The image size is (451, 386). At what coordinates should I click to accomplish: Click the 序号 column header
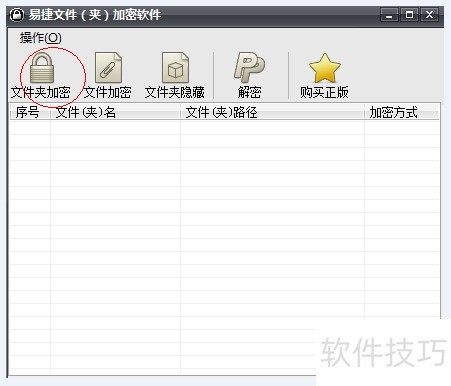pyautogui.click(x=30, y=112)
